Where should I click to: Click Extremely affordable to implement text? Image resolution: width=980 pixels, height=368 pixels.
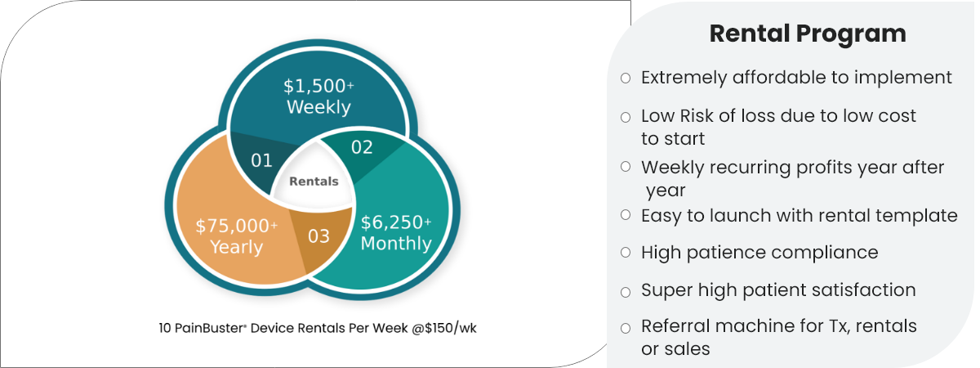[796, 78]
